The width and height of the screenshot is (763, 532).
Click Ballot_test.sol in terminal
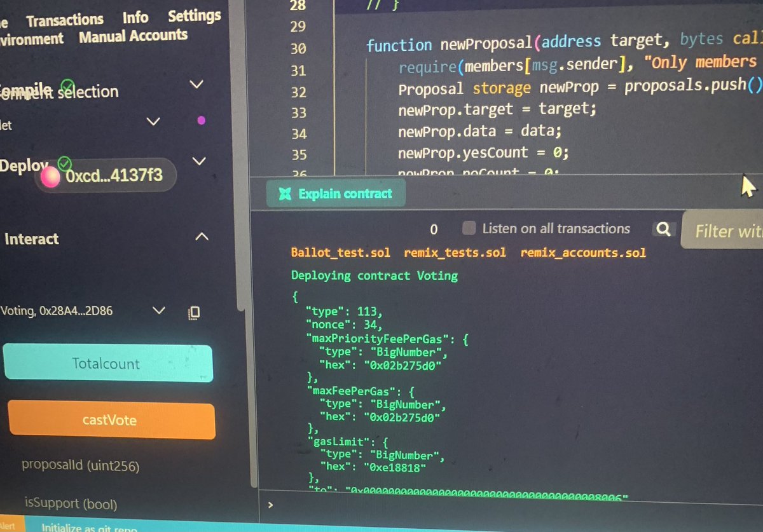[341, 252]
